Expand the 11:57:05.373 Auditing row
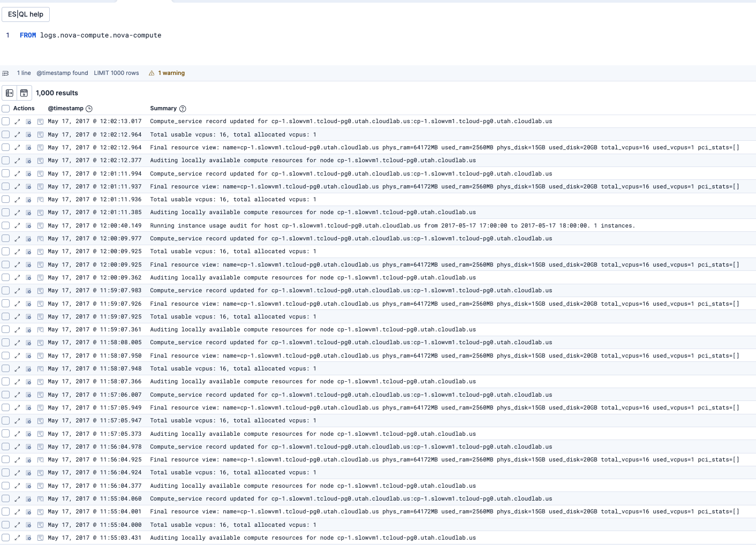Screen dimensions: 756x545 click(x=17, y=434)
